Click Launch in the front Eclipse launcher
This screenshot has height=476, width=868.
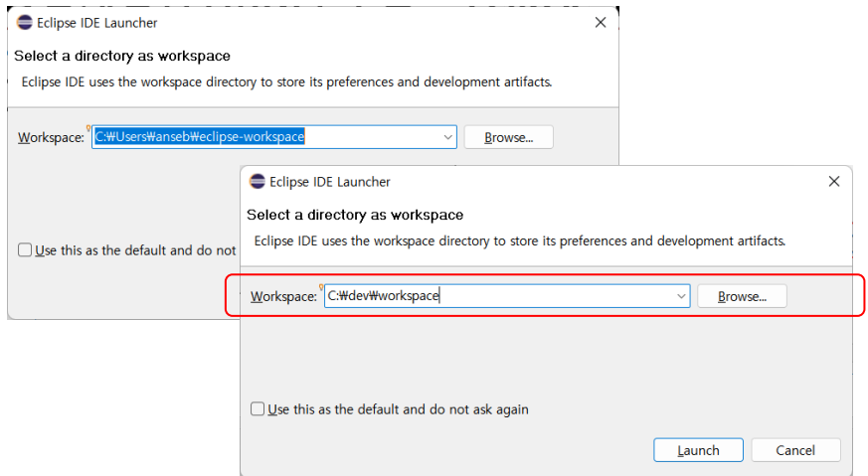pyautogui.click(x=698, y=450)
